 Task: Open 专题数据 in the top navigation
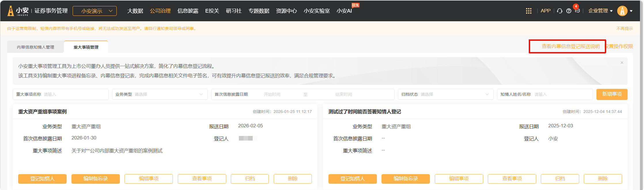coord(259,11)
